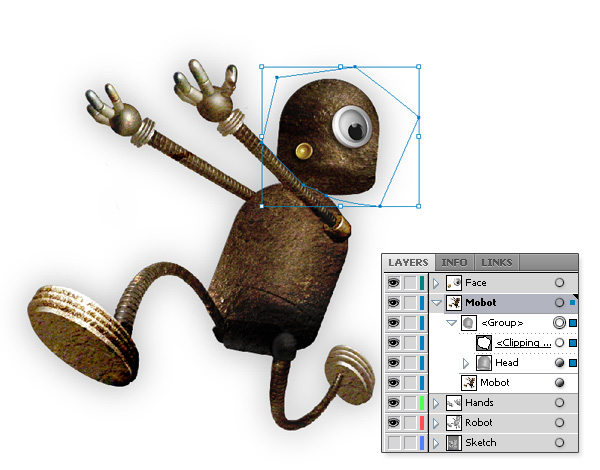
Task: Switch to the INFO tab
Action: pyautogui.click(x=454, y=263)
